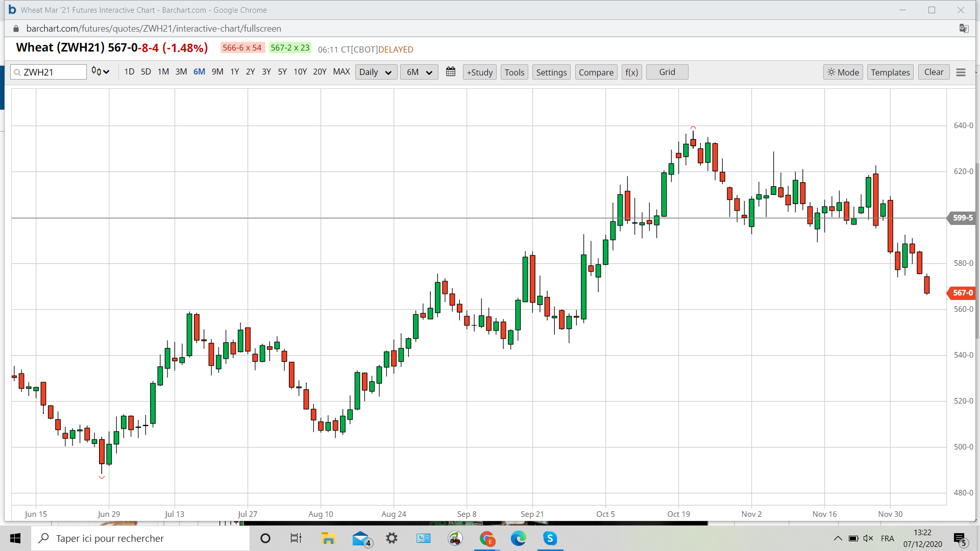Open Microsoft Edge from the taskbar
Viewport: 980px width, 551px height.
click(518, 538)
